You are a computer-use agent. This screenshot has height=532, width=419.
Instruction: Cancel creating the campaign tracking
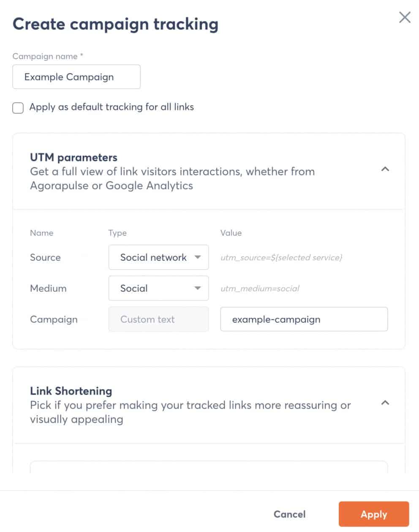coord(289,514)
